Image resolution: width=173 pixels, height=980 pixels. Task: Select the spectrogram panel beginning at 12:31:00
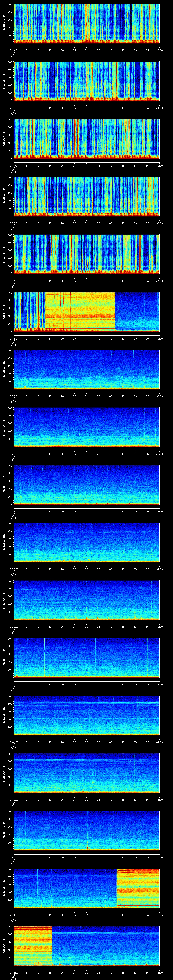click(x=87, y=139)
